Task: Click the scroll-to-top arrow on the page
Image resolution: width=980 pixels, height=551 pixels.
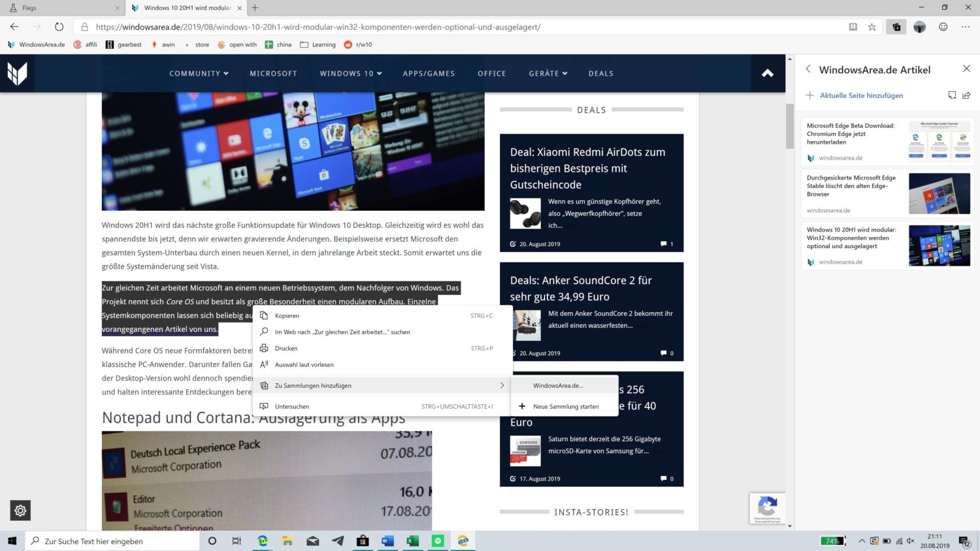Action: pos(768,73)
